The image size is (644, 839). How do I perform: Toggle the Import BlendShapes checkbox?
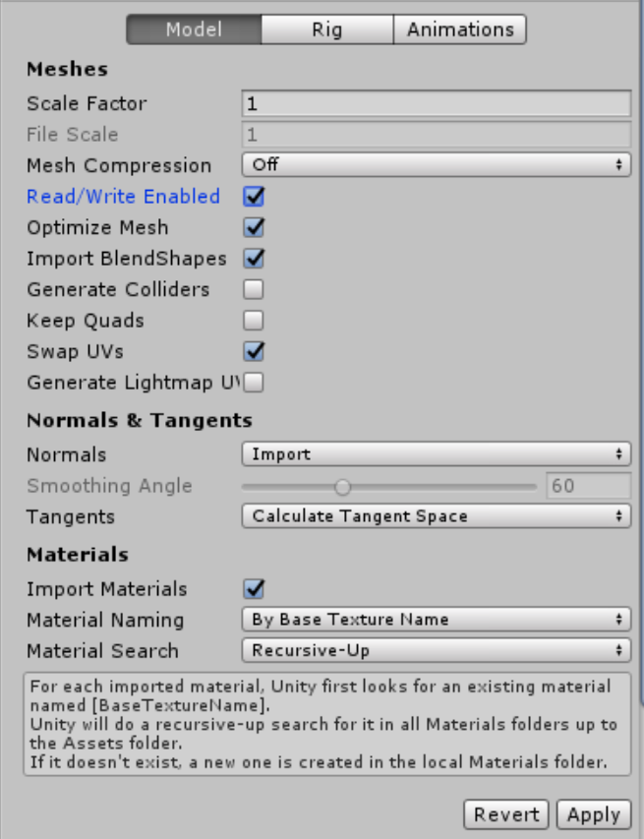[254, 259]
